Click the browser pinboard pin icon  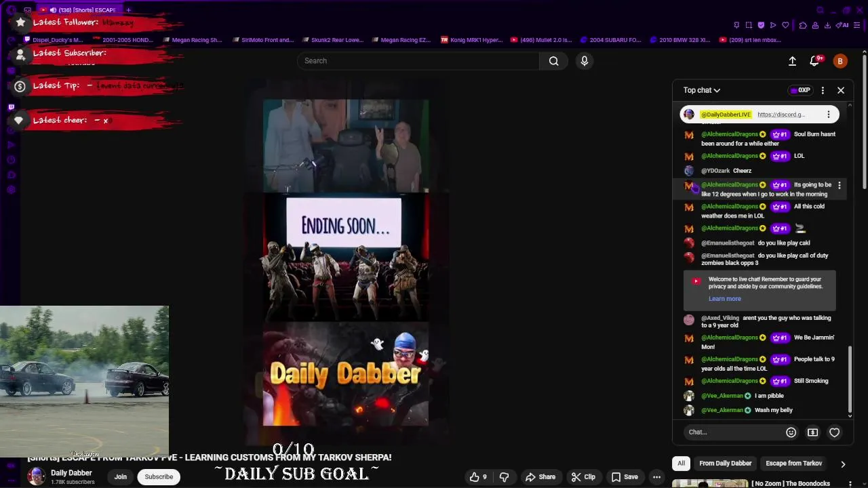[x=736, y=26]
